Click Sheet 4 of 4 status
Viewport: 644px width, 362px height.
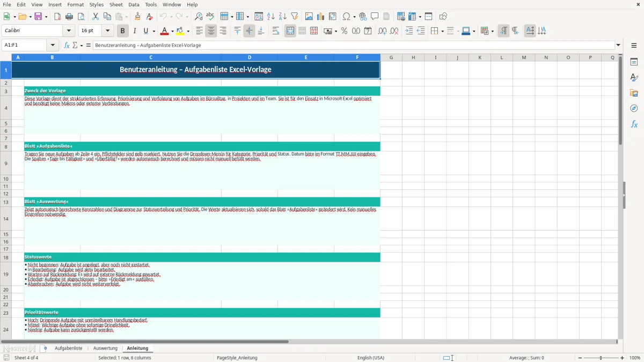[x=26, y=358]
